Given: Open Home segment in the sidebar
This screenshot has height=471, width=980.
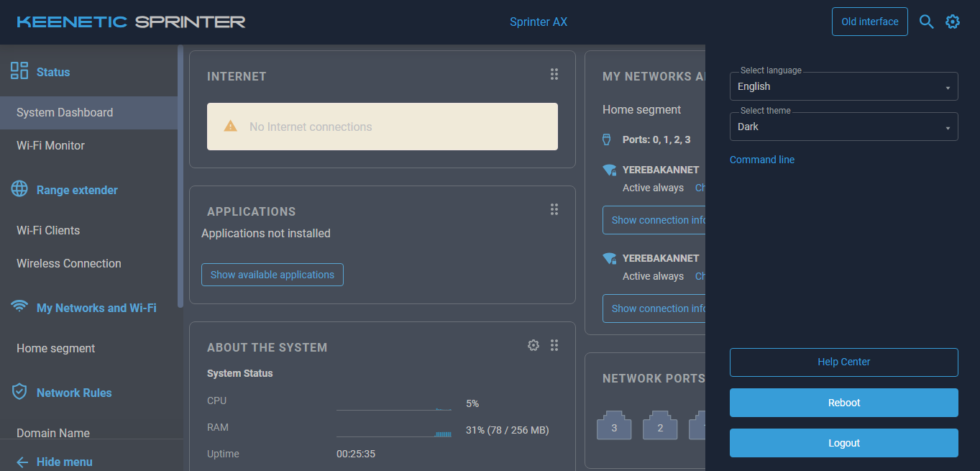Looking at the screenshot, I should pyautogui.click(x=89, y=349).
